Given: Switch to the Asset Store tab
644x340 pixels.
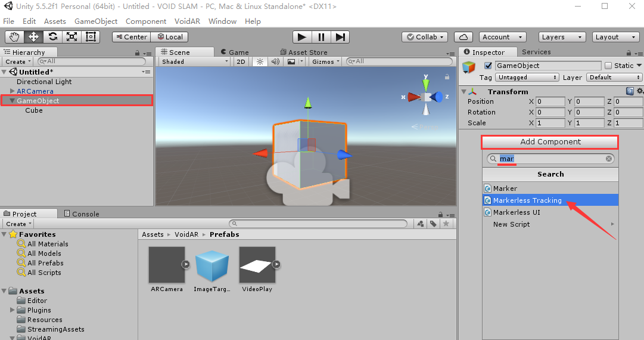Looking at the screenshot, I should click(x=304, y=52).
